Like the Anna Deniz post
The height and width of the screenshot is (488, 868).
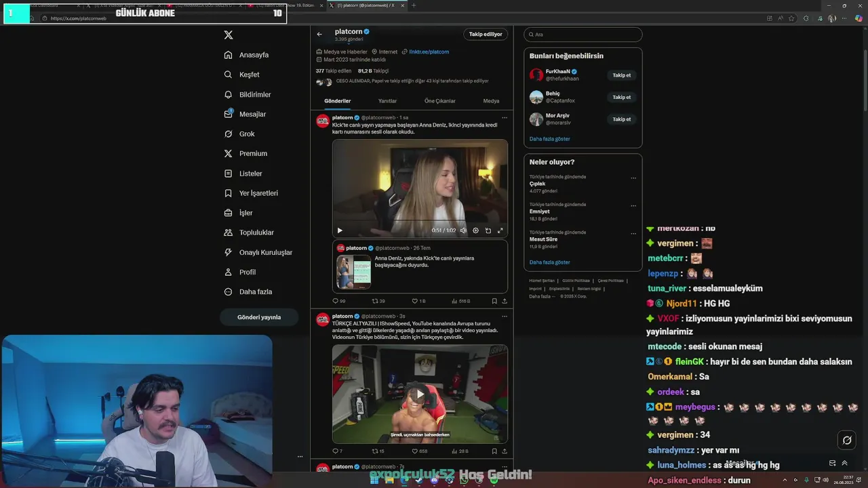pos(419,301)
